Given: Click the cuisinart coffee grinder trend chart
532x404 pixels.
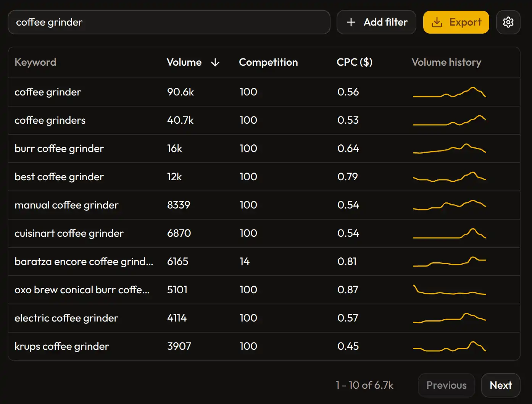Looking at the screenshot, I should pyautogui.click(x=449, y=234).
